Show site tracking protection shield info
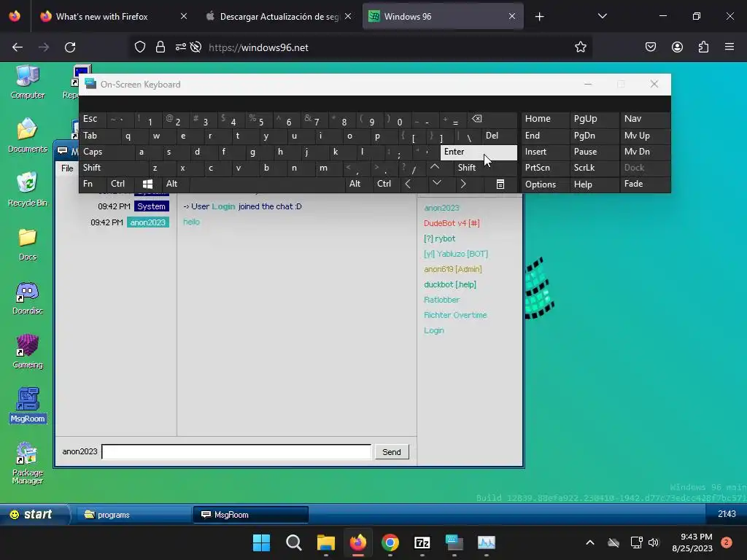Screen dimensions: 747x560 pyautogui.click(x=139, y=47)
